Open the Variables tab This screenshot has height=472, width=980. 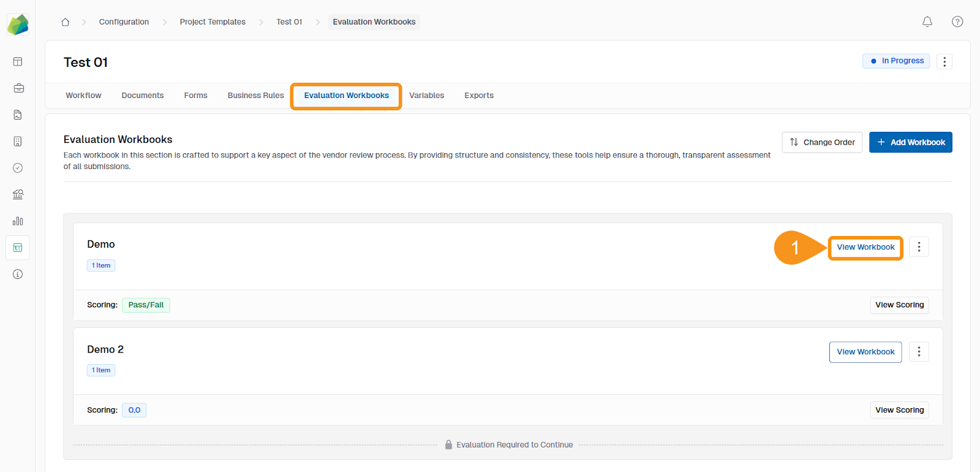click(x=426, y=96)
